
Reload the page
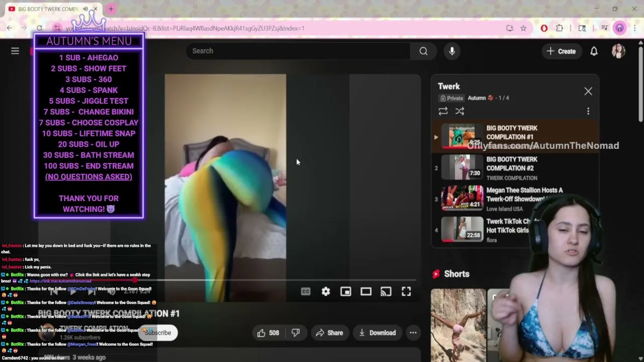pyautogui.click(x=39, y=28)
